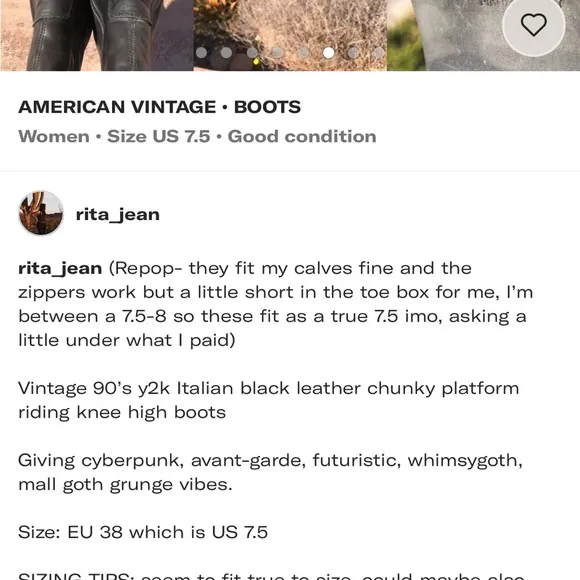Image resolution: width=580 pixels, height=580 pixels.
Task: Tap the heart icon to like the listing
Action: tap(533, 25)
